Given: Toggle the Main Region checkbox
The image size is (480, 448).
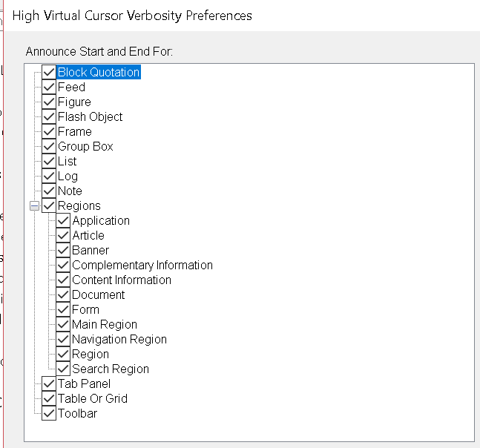Looking at the screenshot, I should 63,325.
